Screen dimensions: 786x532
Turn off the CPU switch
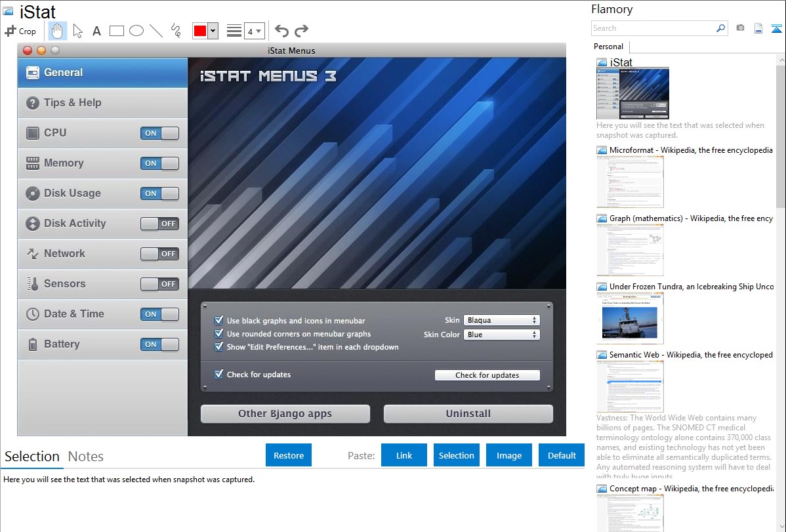(x=159, y=133)
